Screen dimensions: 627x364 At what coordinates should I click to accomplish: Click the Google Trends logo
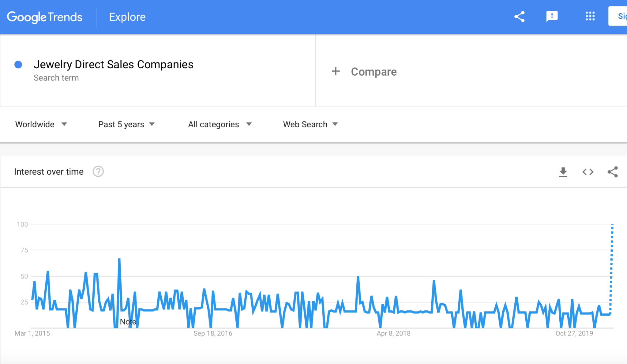tap(45, 17)
